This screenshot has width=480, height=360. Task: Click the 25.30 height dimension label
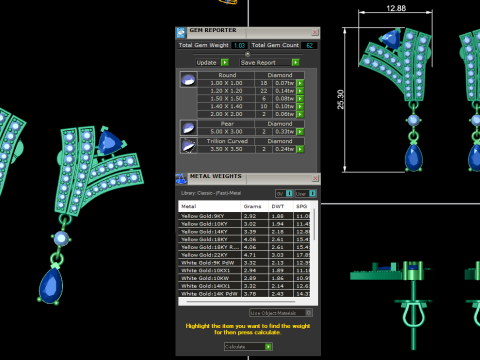(340, 99)
